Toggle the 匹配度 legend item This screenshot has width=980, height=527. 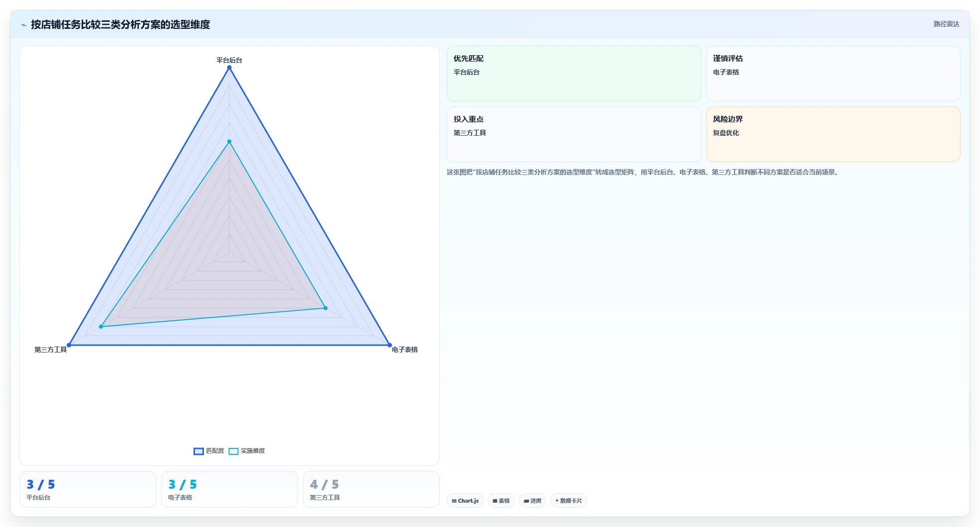pos(209,451)
